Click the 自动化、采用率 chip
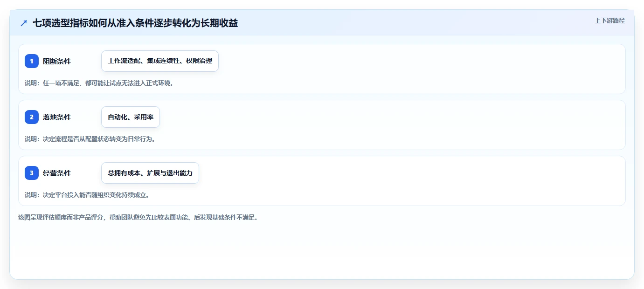Viewport: 644px width, 289px height. [131, 117]
